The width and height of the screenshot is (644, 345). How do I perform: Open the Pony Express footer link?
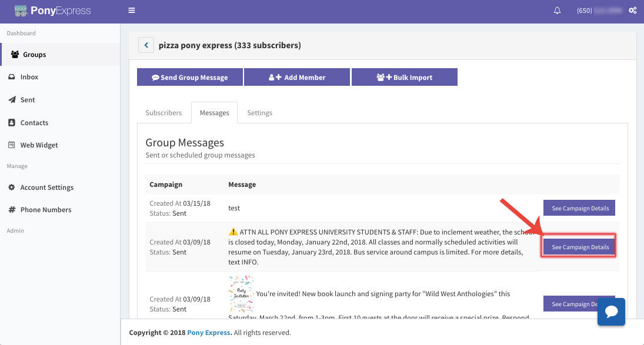coord(209,333)
